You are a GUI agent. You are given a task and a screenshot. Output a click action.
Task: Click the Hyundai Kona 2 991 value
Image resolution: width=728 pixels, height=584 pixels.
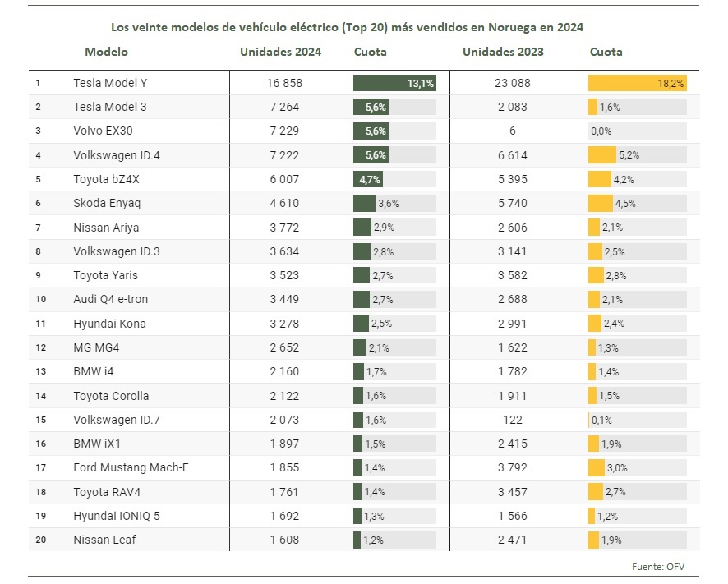(x=513, y=324)
